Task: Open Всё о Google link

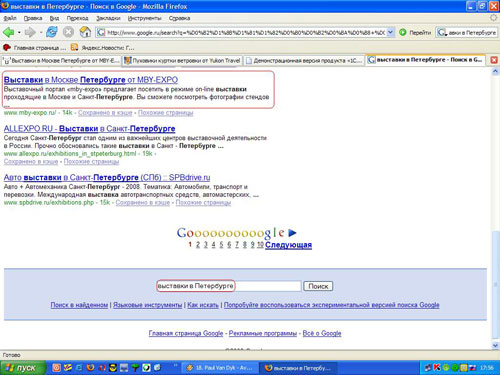Action: coord(322,333)
